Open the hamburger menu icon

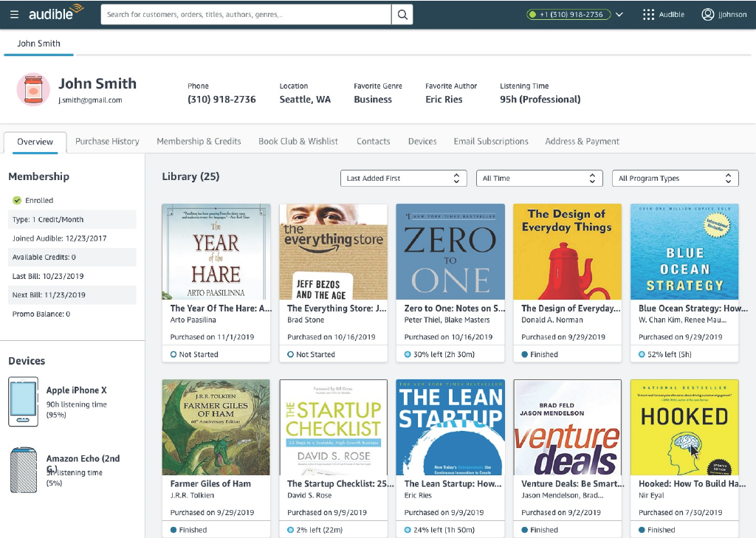15,15
